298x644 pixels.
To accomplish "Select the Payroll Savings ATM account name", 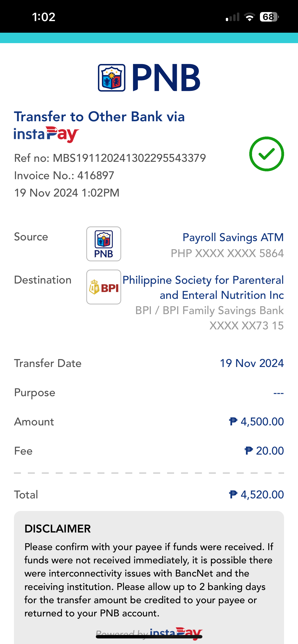I will 233,237.
